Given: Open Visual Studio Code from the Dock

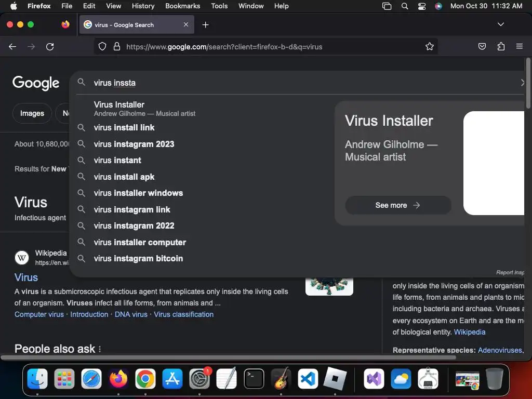Looking at the screenshot, I should [308, 378].
